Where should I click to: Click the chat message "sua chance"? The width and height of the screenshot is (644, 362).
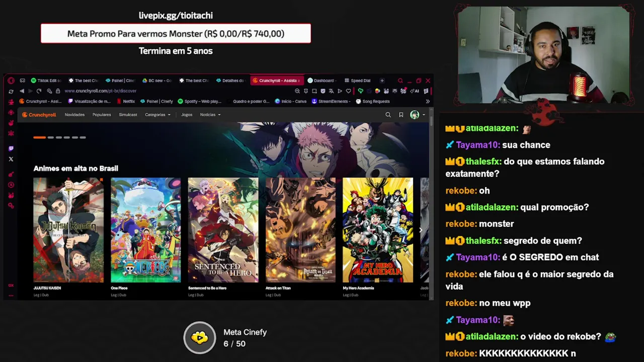coord(526,145)
